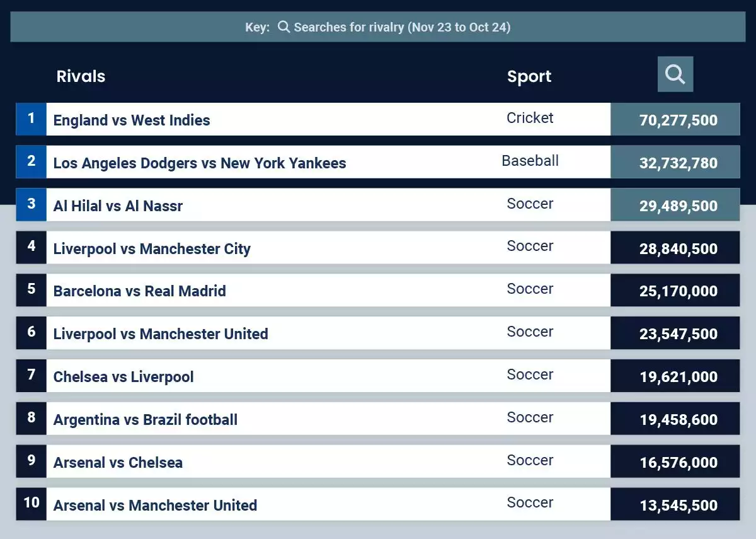Click the Rivals column header
Screen dimensions: 756x539
[x=81, y=76]
